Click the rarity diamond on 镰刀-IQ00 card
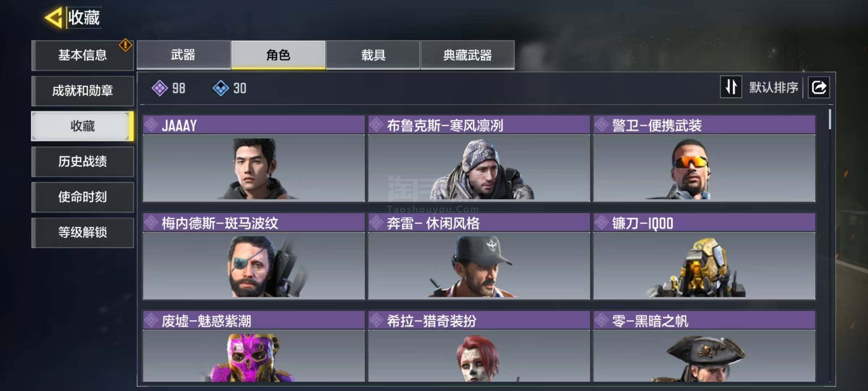868x391 pixels. 602,223
